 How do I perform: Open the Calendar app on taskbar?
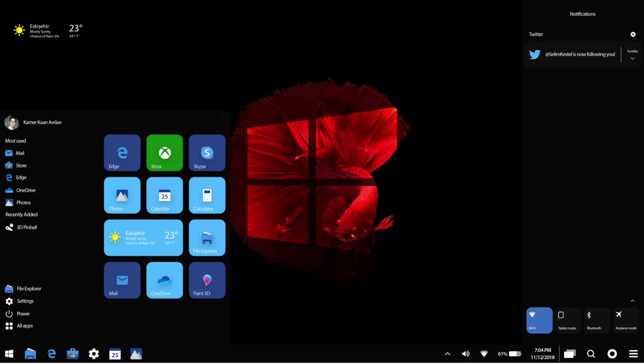click(115, 354)
